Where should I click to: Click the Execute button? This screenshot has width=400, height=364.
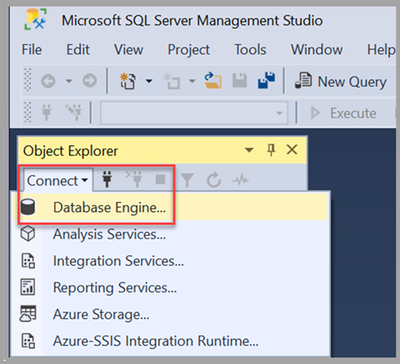(344, 113)
